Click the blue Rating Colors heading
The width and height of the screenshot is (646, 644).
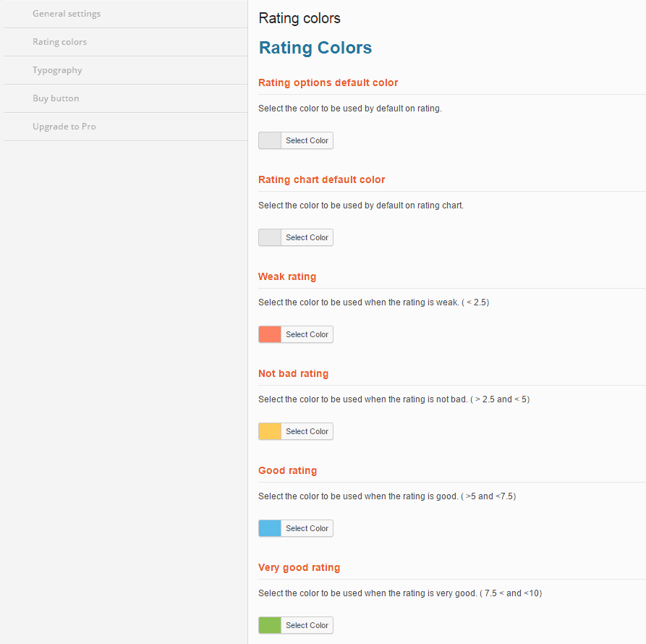pyautogui.click(x=315, y=48)
